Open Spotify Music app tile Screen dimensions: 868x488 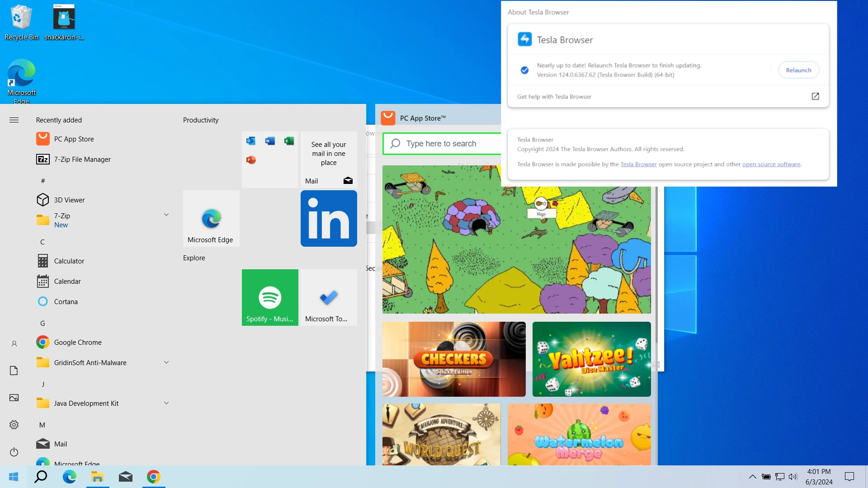point(269,297)
